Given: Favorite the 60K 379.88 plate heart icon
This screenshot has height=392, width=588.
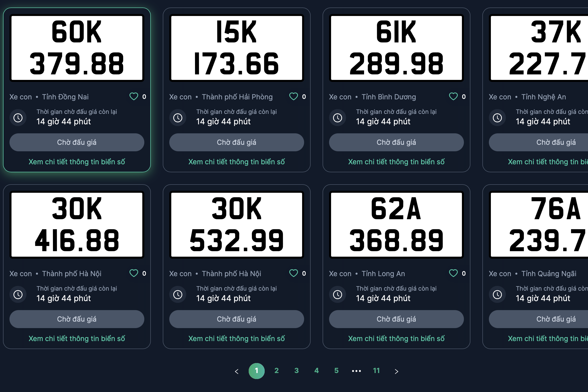Looking at the screenshot, I should 134,96.
